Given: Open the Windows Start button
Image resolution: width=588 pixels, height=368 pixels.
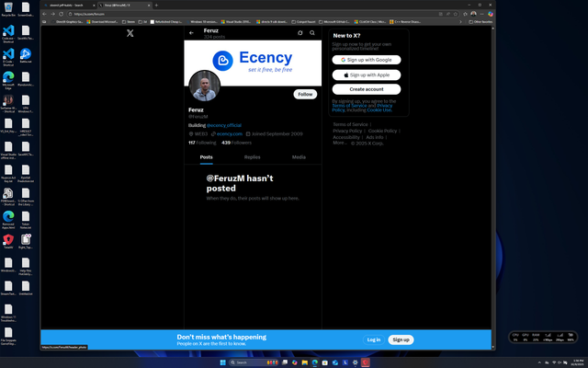Looking at the screenshot, I should tap(222, 362).
